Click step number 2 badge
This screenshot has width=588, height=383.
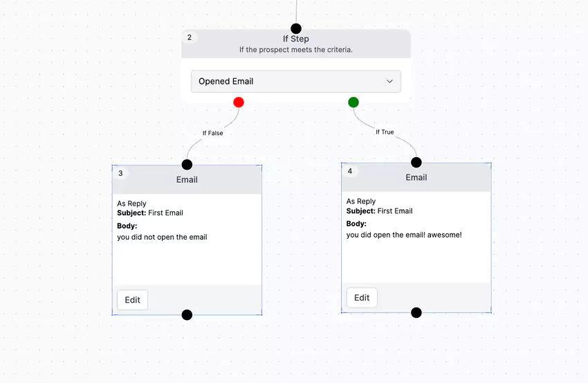click(x=190, y=37)
